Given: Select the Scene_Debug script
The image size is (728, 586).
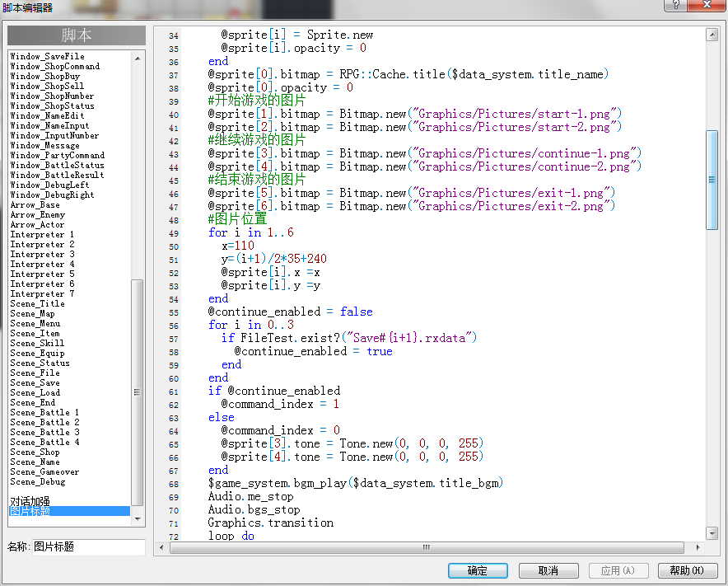Looking at the screenshot, I should coord(38,481).
